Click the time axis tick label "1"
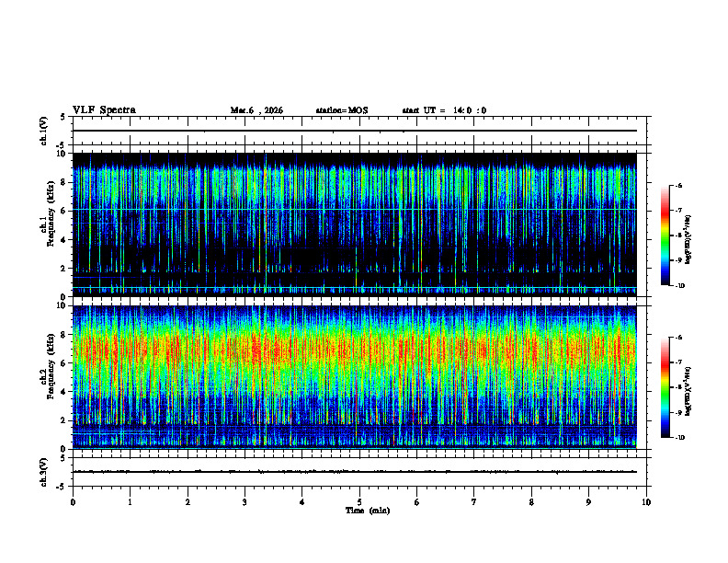The width and height of the screenshot is (728, 563). pyautogui.click(x=130, y=502)
